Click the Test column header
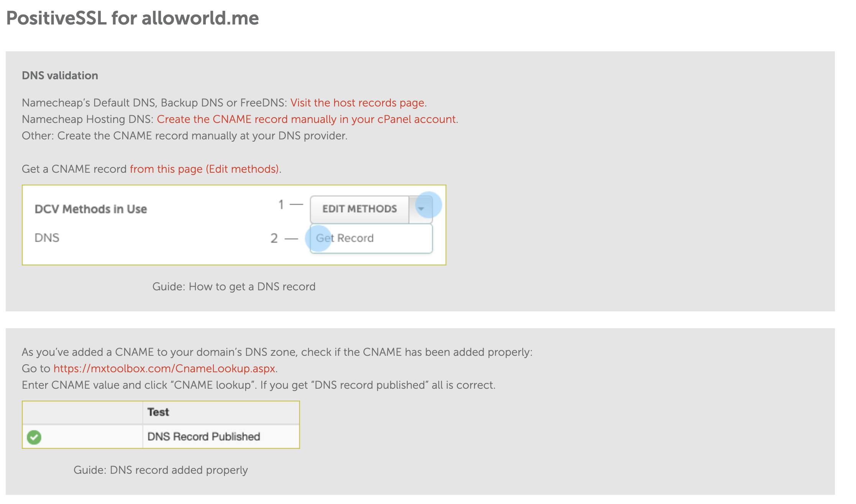 point(158,412)
